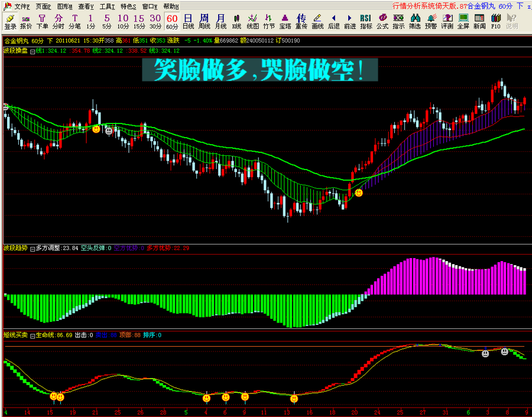Click the 指示 traffic-light indicator icon

(398, 22)
